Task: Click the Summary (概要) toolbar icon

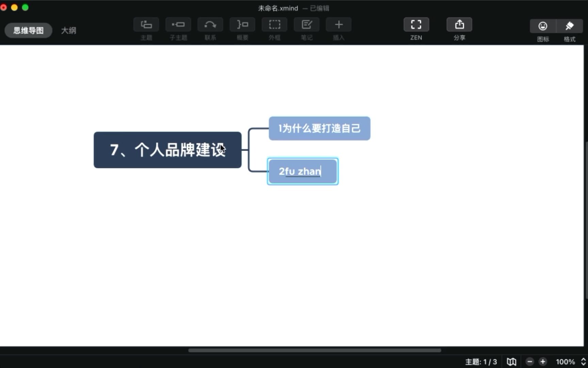Action: point(242,25)
